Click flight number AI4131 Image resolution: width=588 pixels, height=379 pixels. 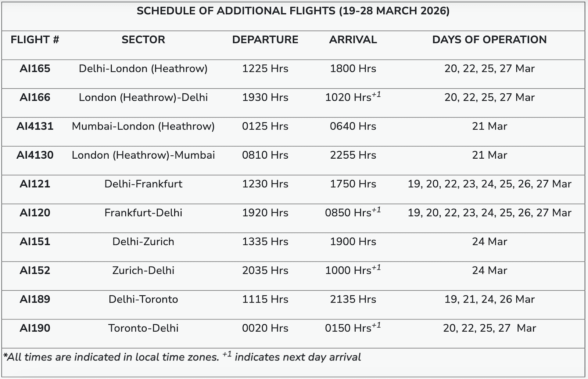click(x=35, y=126)
